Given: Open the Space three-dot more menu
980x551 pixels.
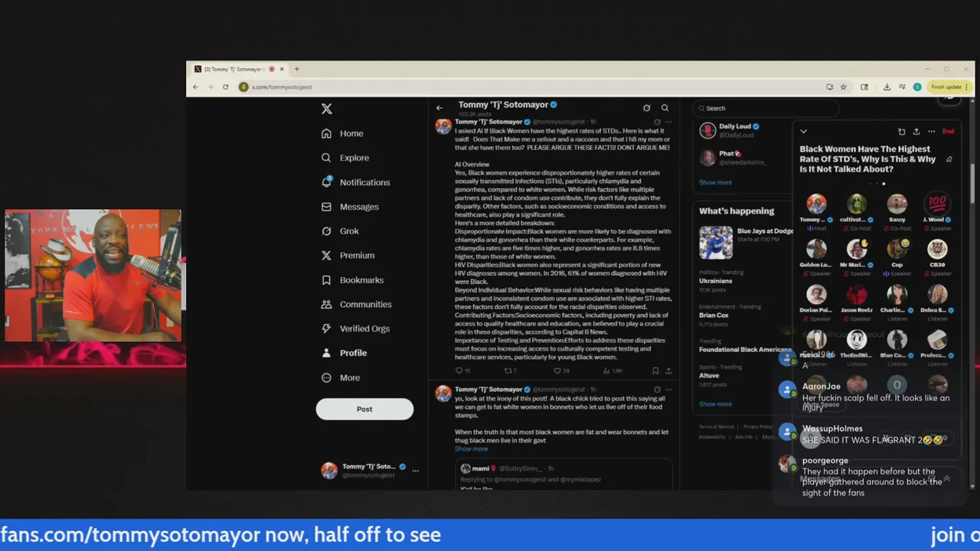Looking at the screenshot, I should pos(931,132).
